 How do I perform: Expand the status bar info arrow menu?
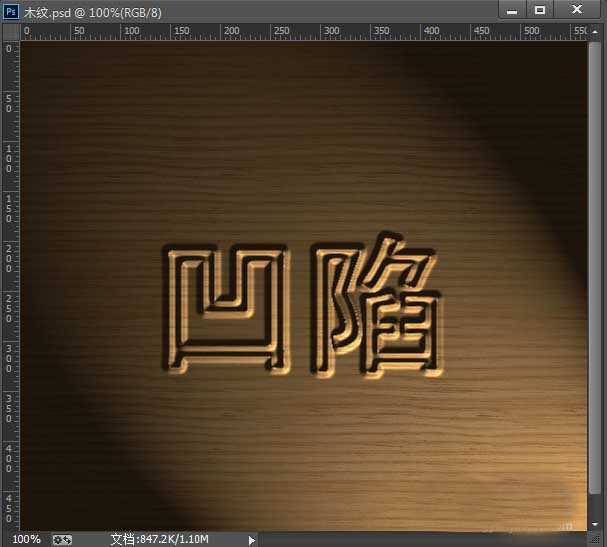pyautogui.click(x=252, y=539)
